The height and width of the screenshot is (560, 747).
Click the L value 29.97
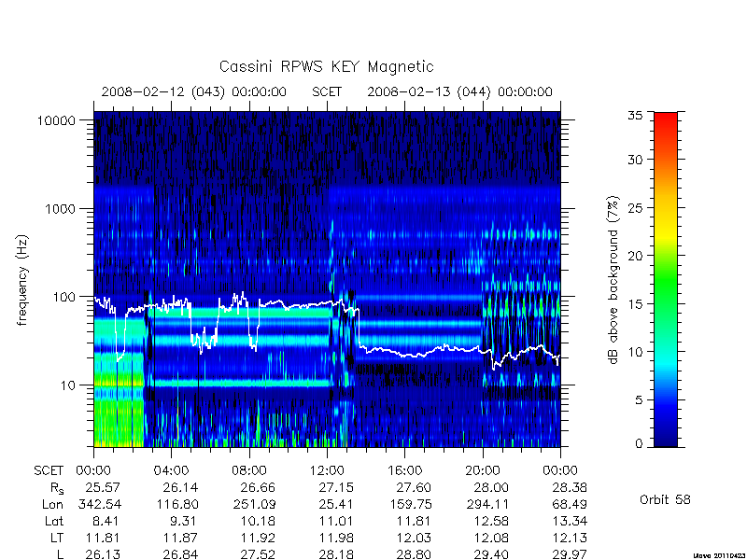[x=570, y=554]
